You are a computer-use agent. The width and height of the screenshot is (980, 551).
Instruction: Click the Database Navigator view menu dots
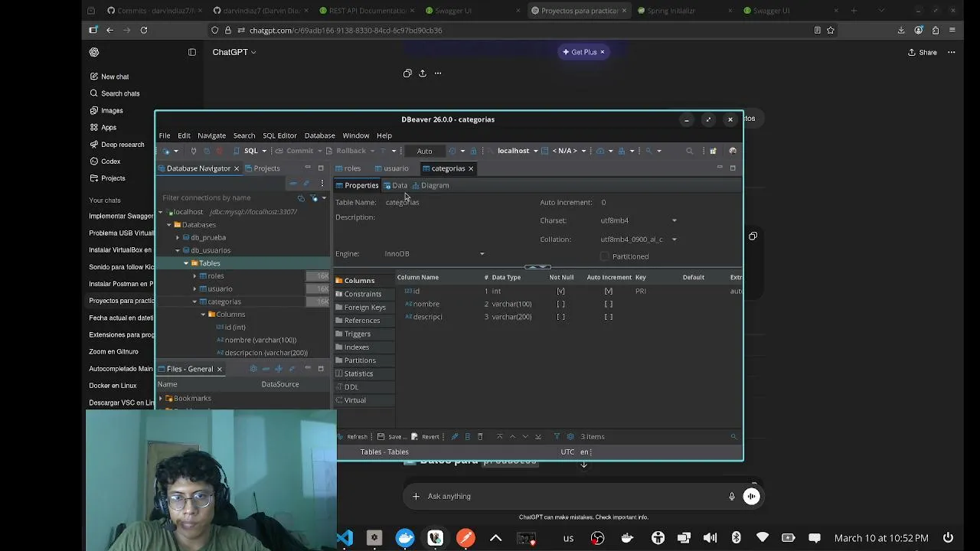322,184
